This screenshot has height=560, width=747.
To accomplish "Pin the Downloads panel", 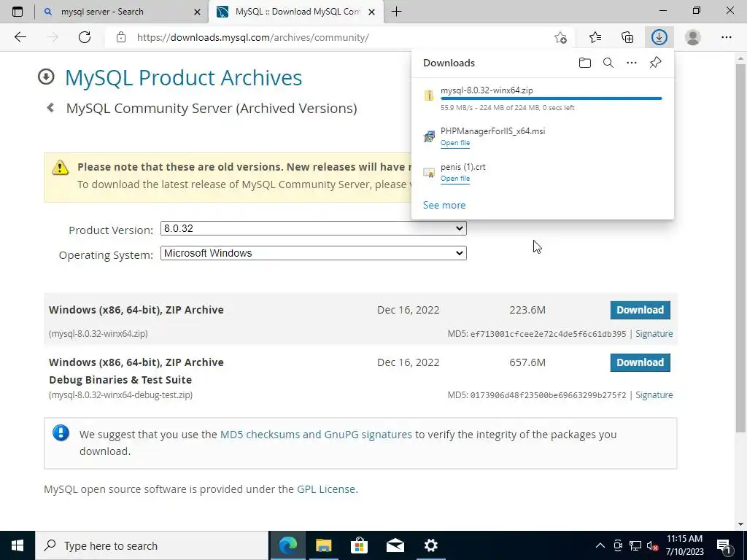I will pos(656,63).
